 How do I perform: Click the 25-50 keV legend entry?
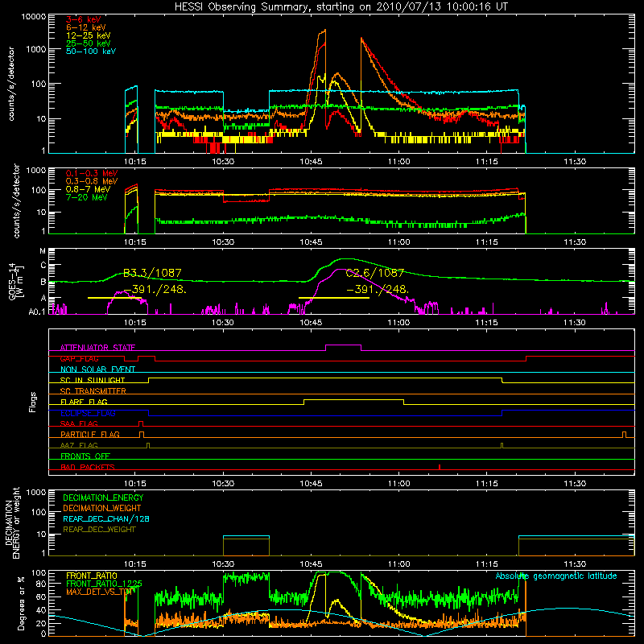[89, 43]
